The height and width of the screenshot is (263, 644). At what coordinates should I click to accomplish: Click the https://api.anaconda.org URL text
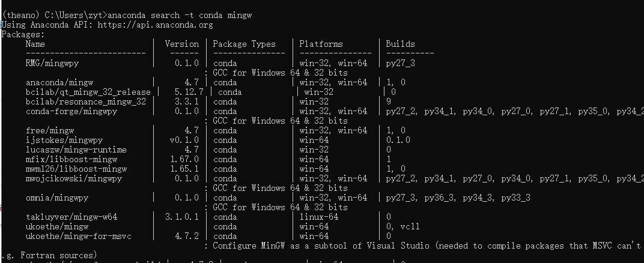tap(155, 25)
